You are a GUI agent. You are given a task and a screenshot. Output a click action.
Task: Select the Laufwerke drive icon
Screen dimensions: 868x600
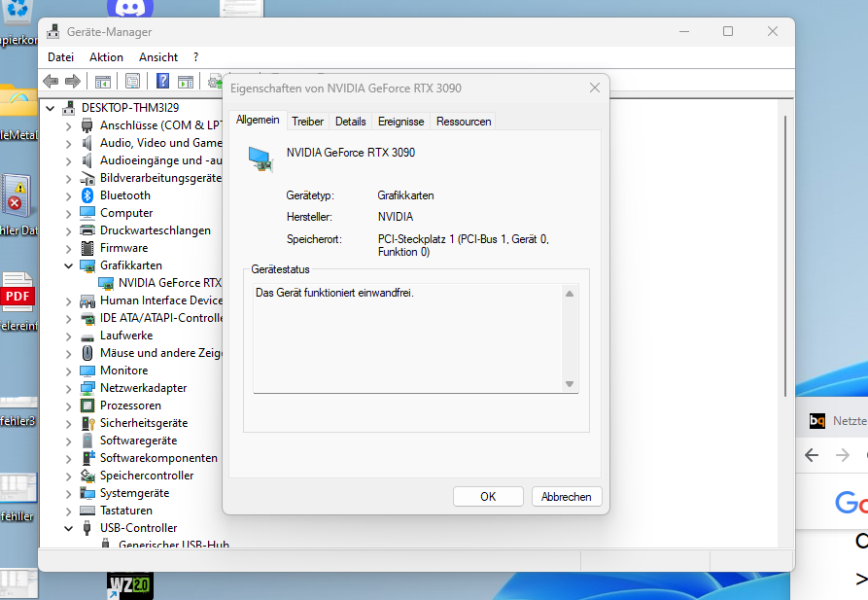87,336
